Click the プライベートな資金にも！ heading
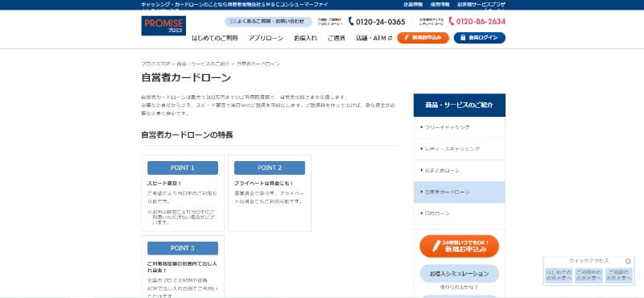This screenshot has height=298, width=644. point(264,184)
